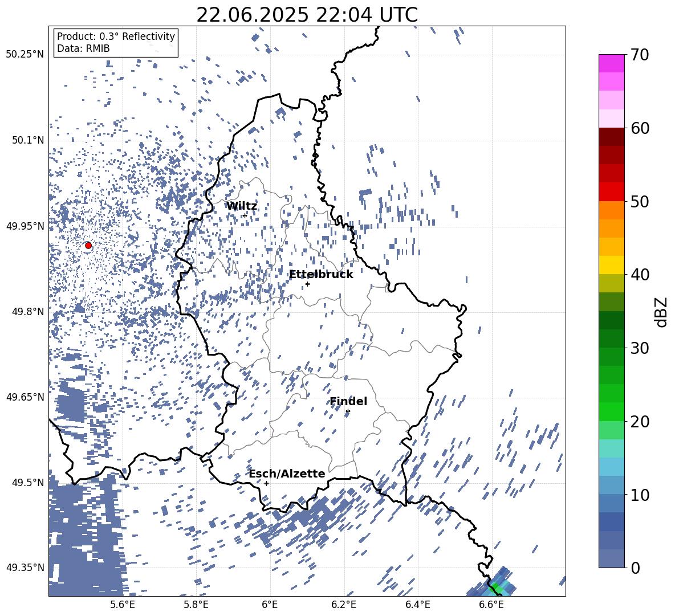This screenshot has width=675, height=616.
Task: Click the red radar location marker
Action: pyautogui.click(x=88, y=245)
